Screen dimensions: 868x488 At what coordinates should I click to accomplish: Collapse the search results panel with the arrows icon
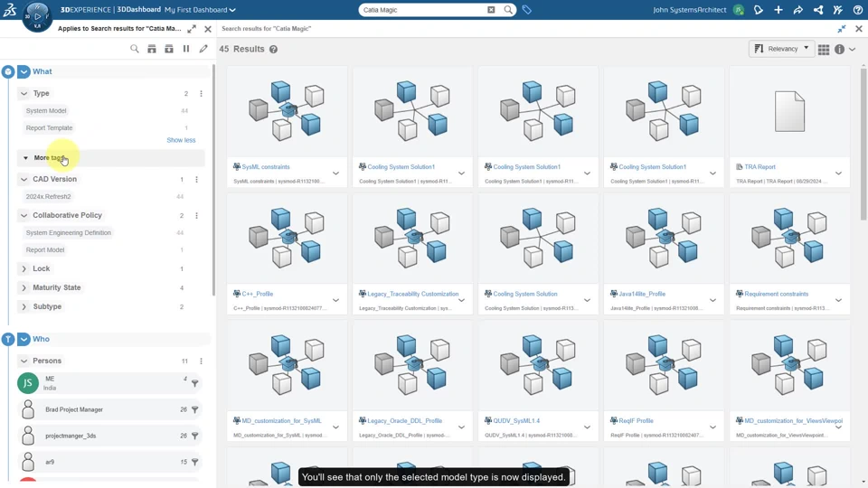pyautogui.click(x=842, y=29)
